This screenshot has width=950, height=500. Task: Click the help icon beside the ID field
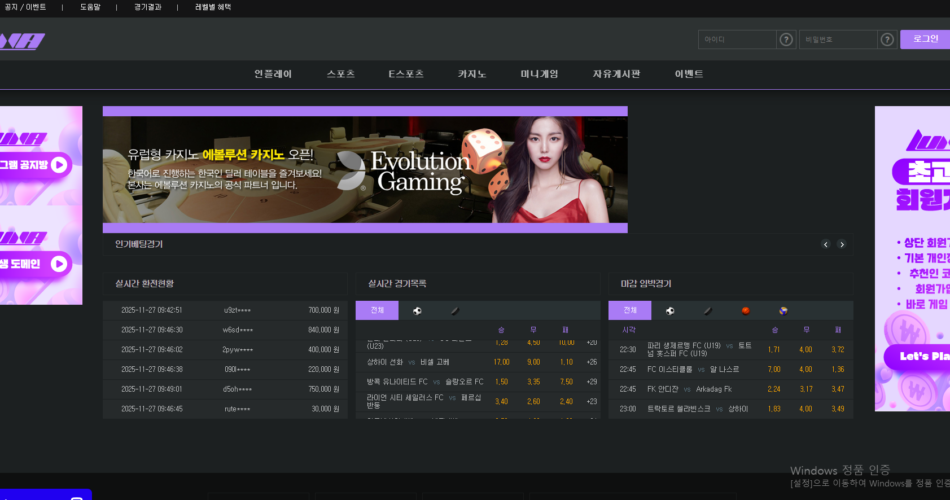[786, 40]
